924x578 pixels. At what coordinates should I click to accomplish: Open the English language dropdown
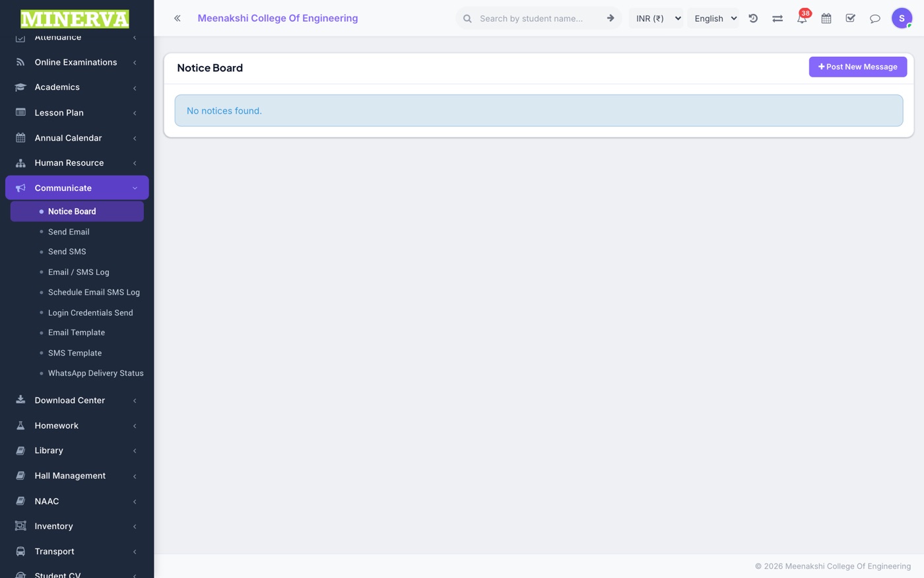click(x=714, y=18)
